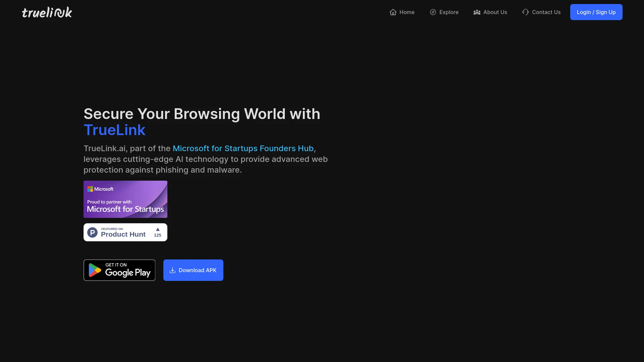This screenshot has width=644, height=362.
Task: Click the truelink logo top left
Action: point(47,12)
